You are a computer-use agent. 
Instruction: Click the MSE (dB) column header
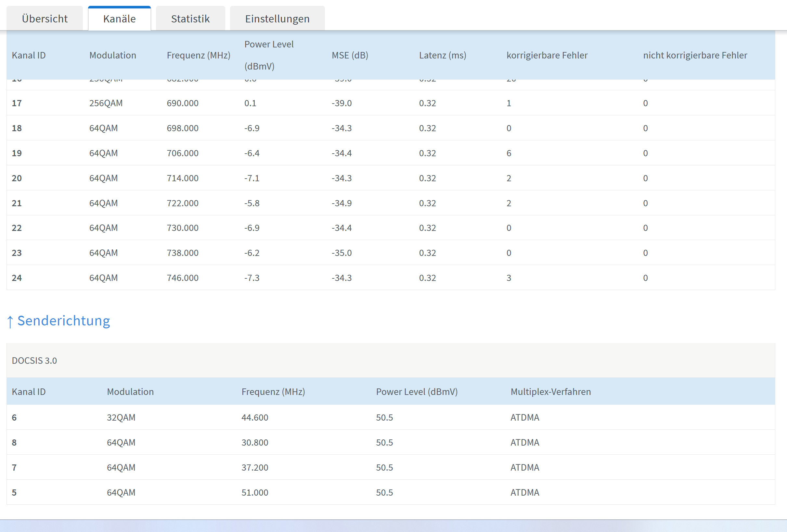coord(350,55)
